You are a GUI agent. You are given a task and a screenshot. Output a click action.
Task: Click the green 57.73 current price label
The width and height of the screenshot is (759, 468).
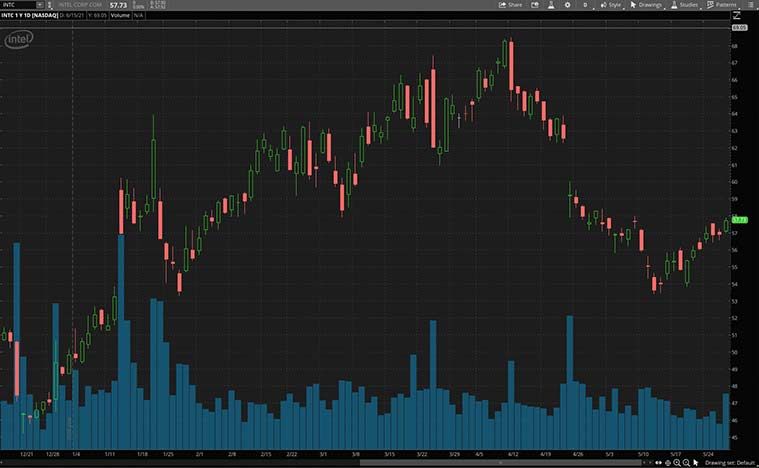point(740,220)
